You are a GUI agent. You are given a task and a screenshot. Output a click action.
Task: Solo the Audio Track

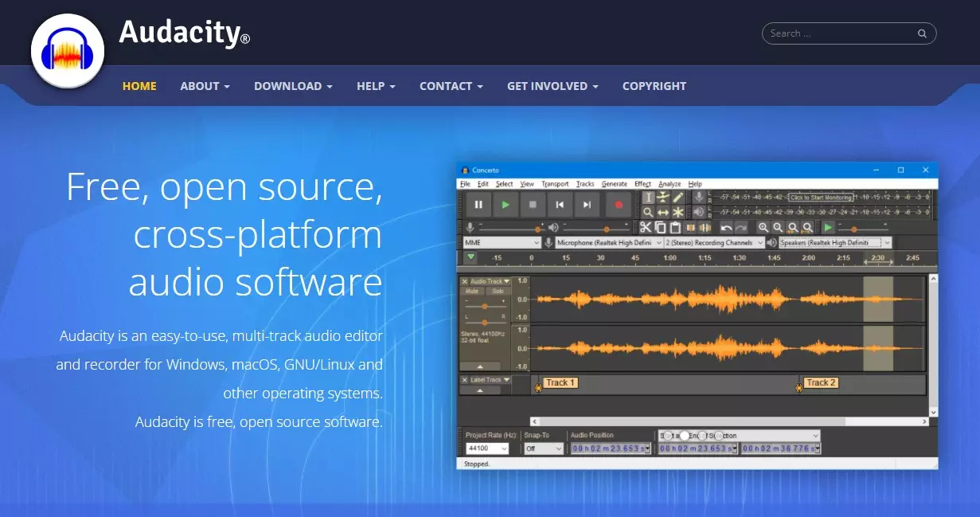[498, 292]
